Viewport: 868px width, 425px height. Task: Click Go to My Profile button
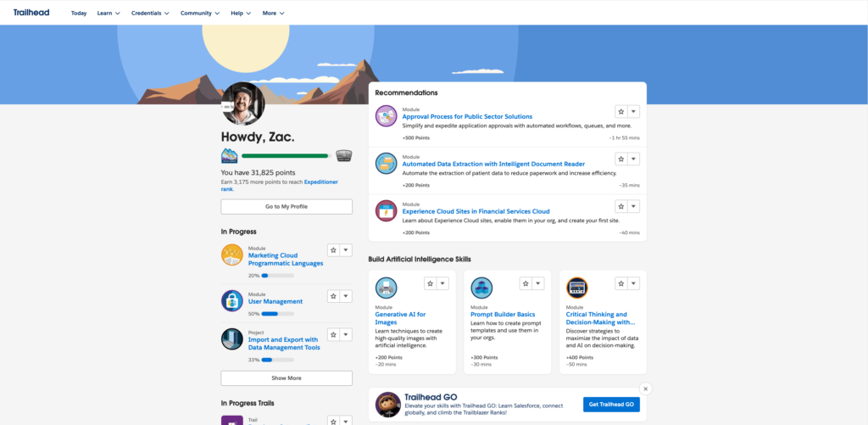pyautogui.click(x=287, y=207)
